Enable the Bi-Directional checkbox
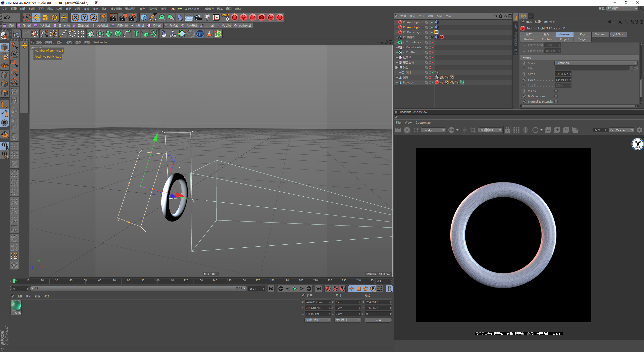Screen dimensions: 644x352 tap(556, 96)
